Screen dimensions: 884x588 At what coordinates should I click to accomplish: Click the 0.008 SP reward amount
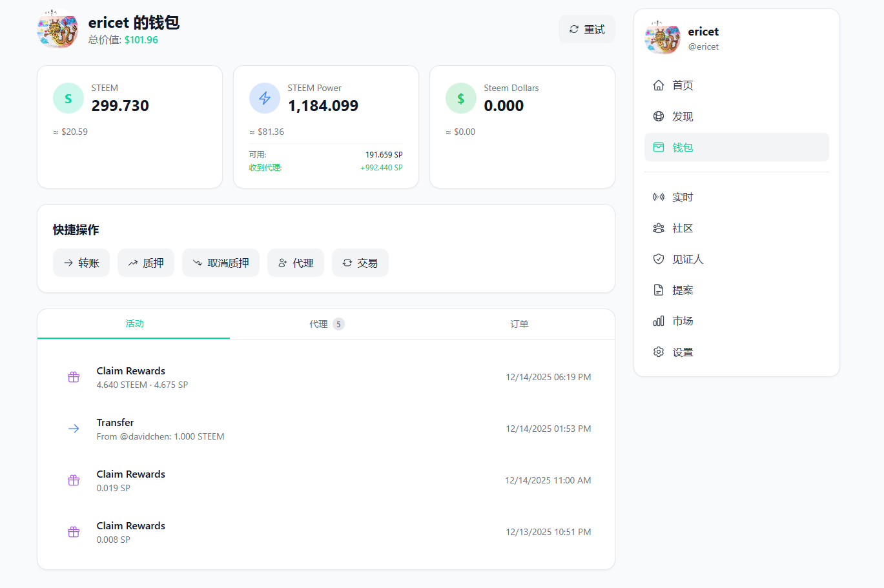(114, 540)
